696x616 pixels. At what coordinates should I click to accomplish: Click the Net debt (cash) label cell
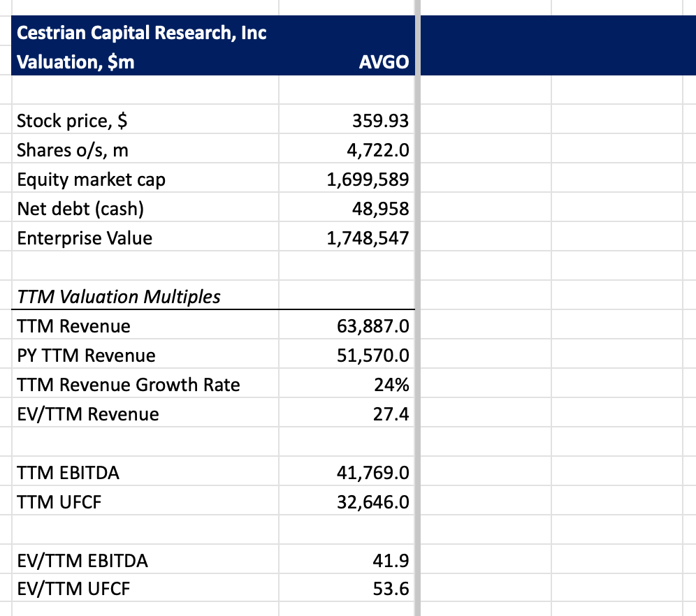80,210
